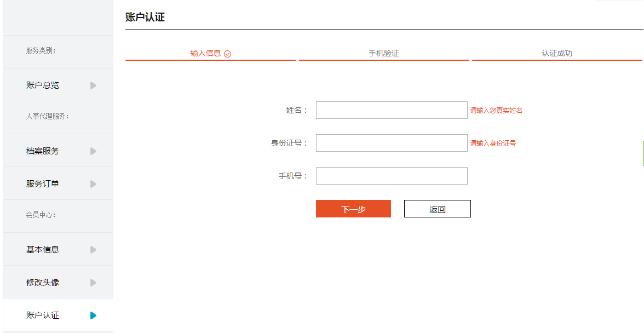Open 修改头像 sidebar entry
Image resolution: width=644 pixels, height=333 pixels.
coord(58,282)
